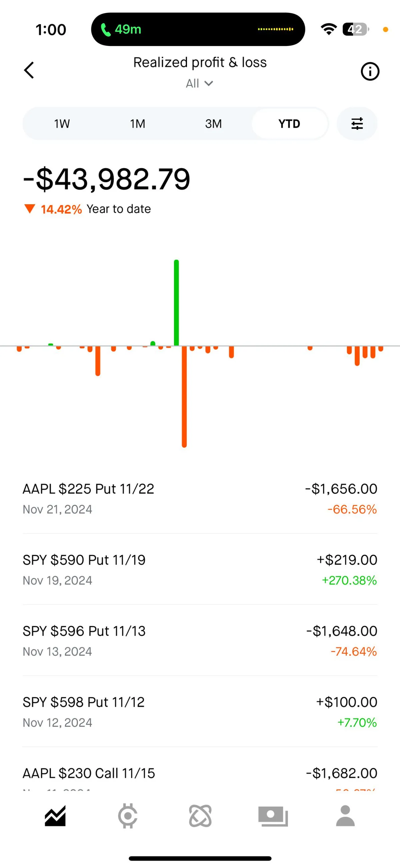Select the YTD time range
Screen dimensions: 400x868
[289, 124]
